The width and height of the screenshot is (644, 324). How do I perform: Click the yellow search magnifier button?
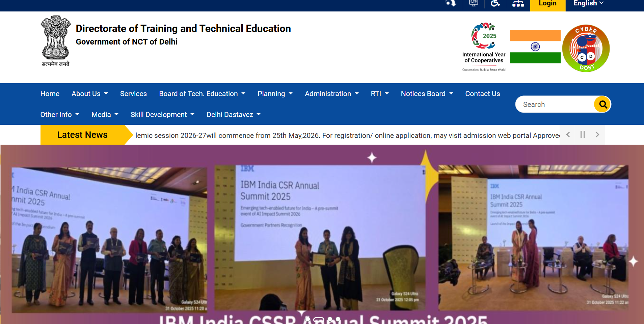pos(603,105)
